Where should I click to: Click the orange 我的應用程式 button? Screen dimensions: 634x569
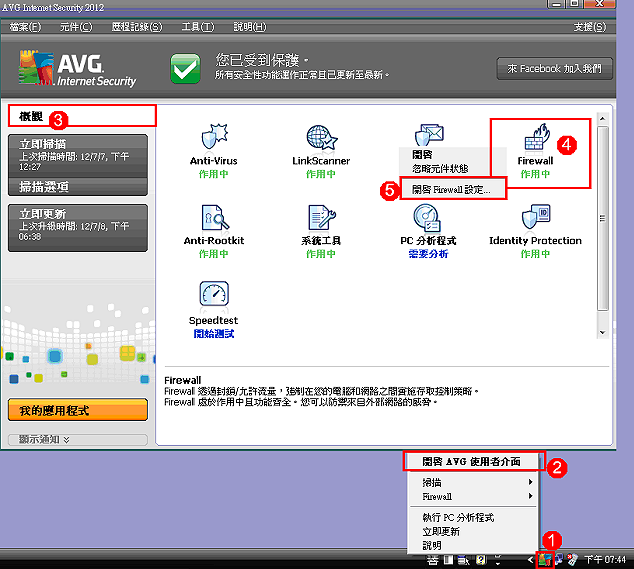point(78,410)
